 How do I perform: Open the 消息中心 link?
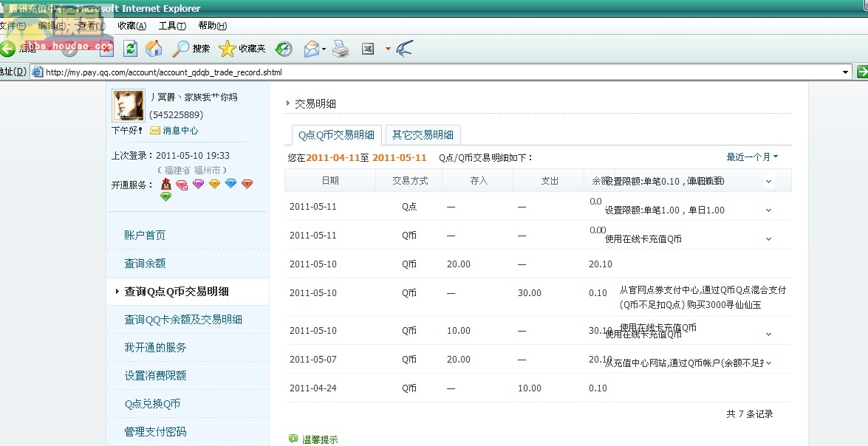180,131
